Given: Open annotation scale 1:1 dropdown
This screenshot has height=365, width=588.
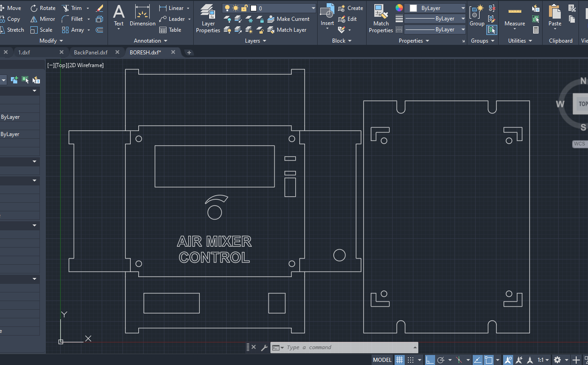Looking at the screenshot, I should pos(543,360).
